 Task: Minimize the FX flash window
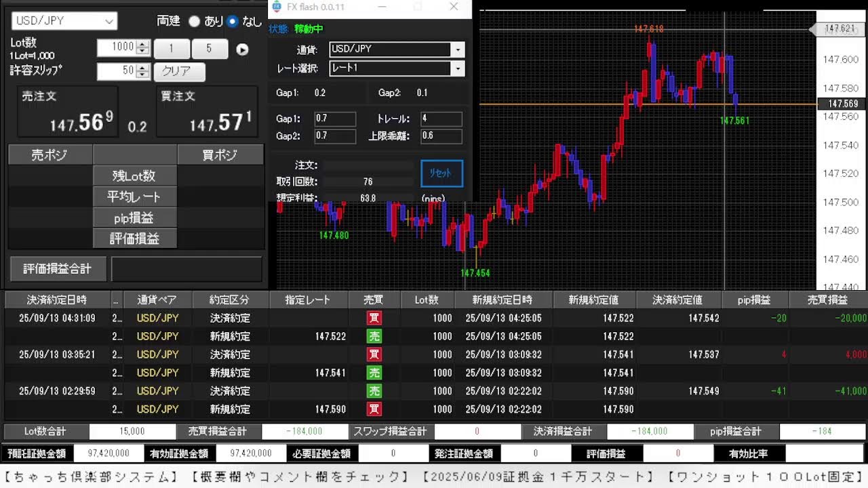pos(383,7)
